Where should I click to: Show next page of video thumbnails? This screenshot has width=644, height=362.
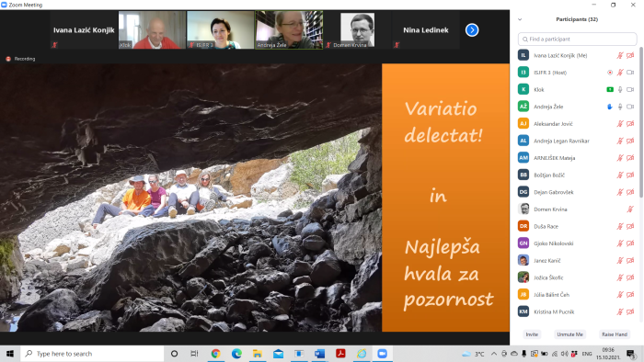(472, 30)
